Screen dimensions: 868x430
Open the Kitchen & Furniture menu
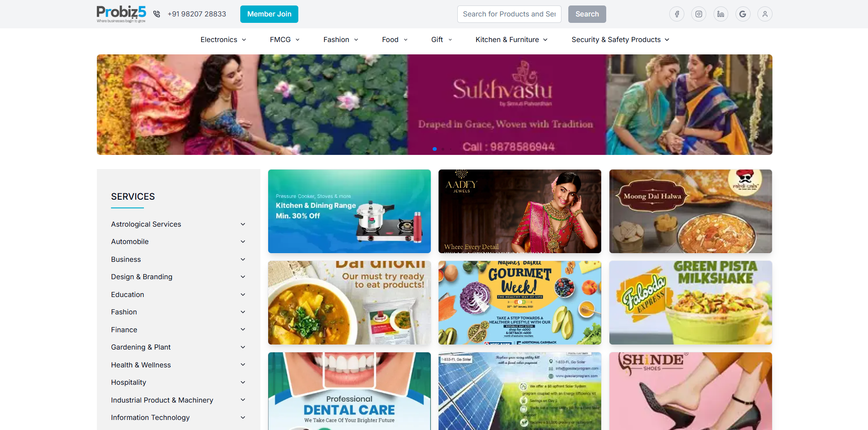(512, 40)
